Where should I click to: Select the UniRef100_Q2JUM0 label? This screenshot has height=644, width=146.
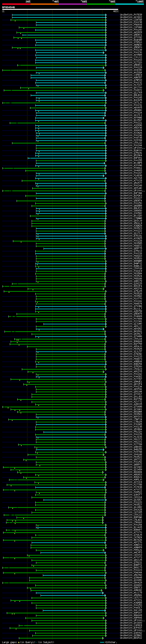pos(131,324)
